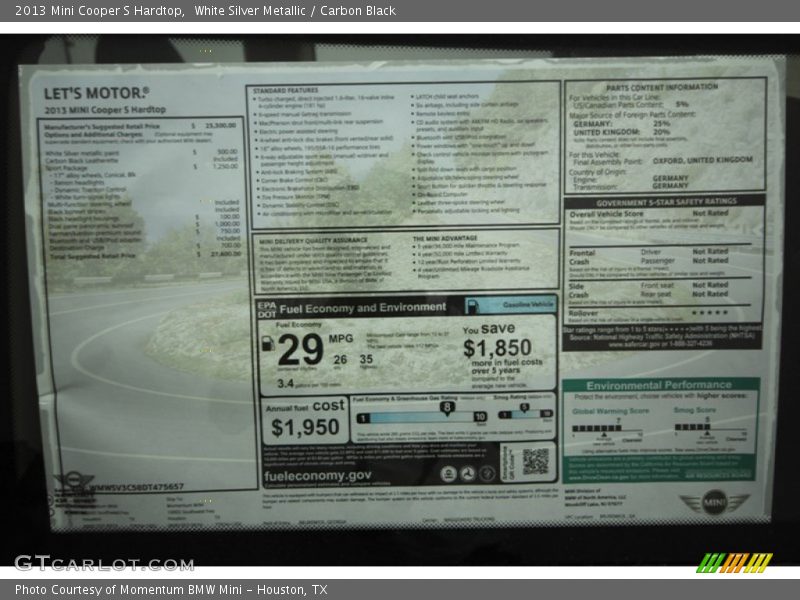The image size is (800, 600).
Task: Click the Window Sticker photo
Action: pos(400,300)
